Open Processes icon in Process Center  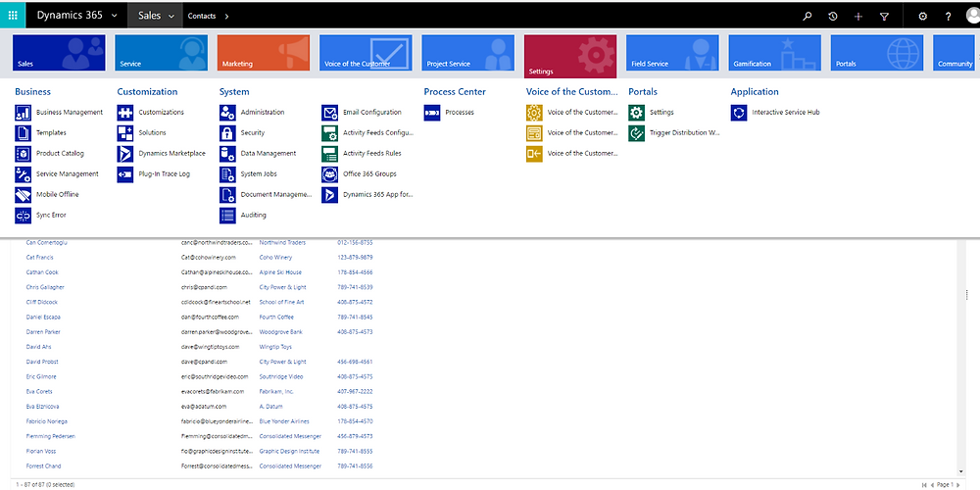(432, 113)
